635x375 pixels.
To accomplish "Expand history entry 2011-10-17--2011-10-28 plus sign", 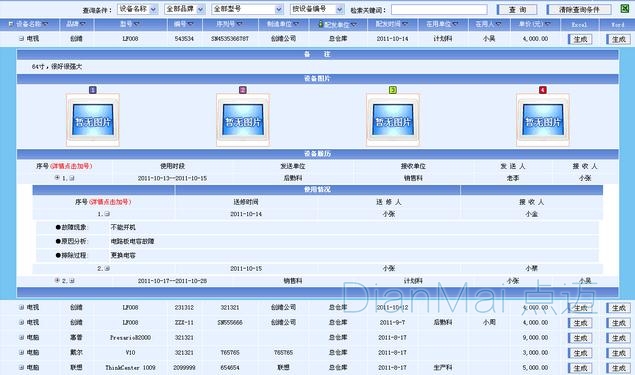I will click(57, 280).
